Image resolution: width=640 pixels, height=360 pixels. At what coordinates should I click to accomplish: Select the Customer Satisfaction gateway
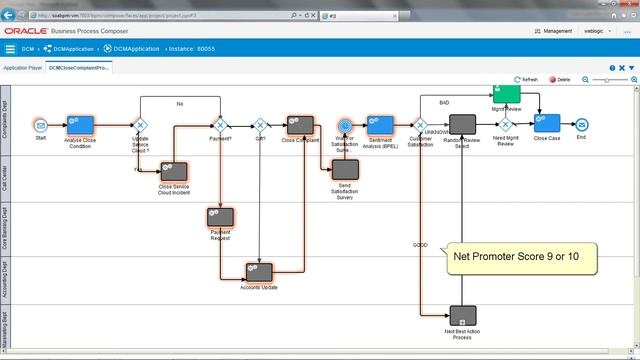(420, 125)
